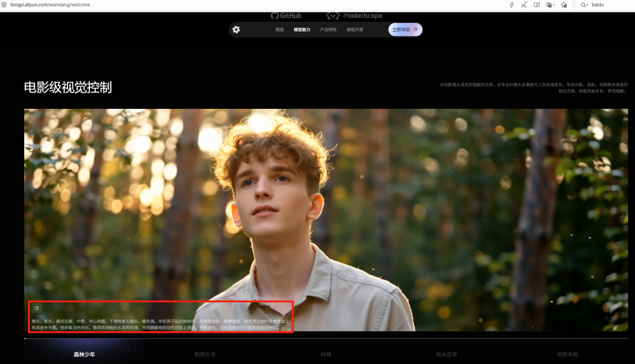635x364 pixels.
Task: Switch to the 剧院火车 tab
Action: coord(205,354)
